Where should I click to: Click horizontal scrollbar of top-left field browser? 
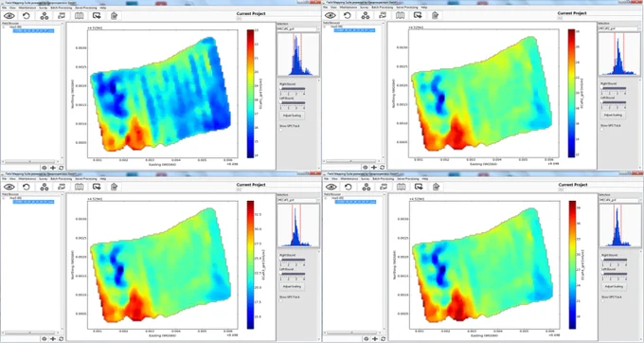30,161
